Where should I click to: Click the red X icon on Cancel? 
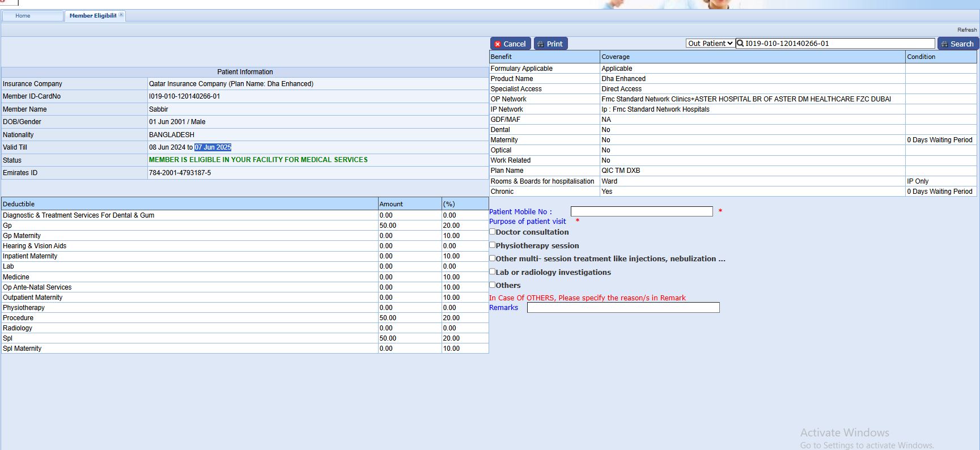(498, 44)
